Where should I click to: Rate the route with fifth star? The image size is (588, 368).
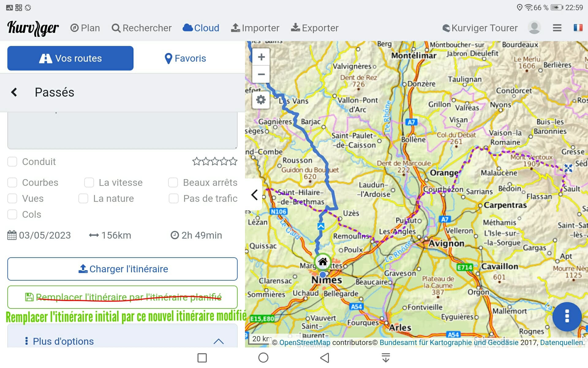pyautogui.click(x=233, y=161)
